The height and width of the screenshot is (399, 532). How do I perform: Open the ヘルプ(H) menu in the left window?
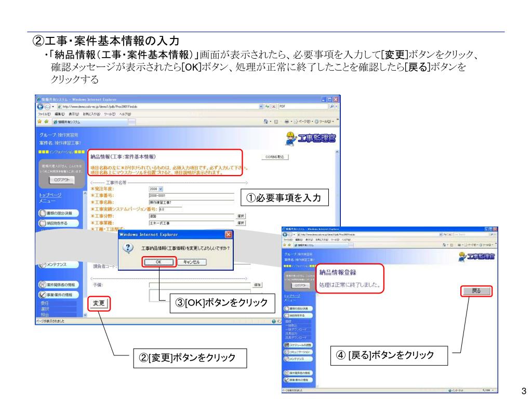click(125, 114)
